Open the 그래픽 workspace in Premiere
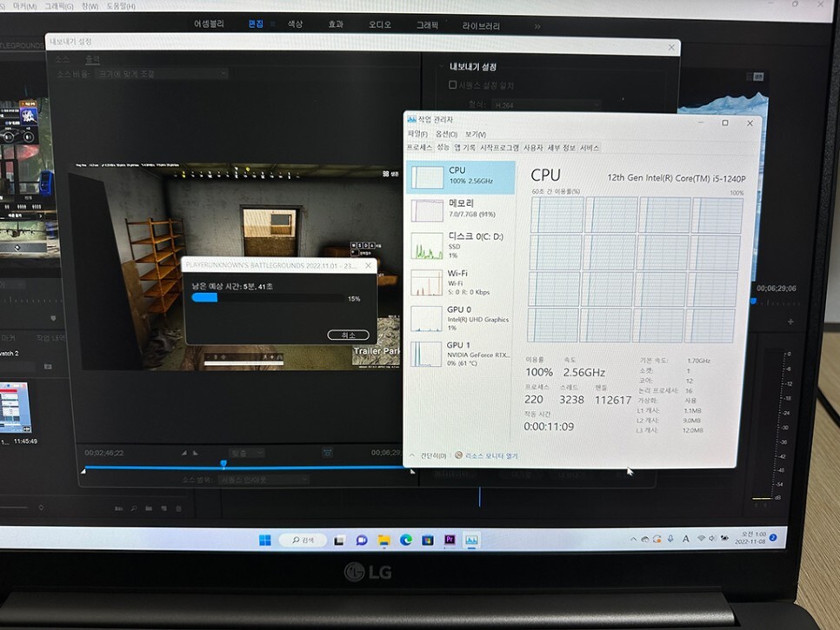 pyautogui.click(x=427, y=25)
